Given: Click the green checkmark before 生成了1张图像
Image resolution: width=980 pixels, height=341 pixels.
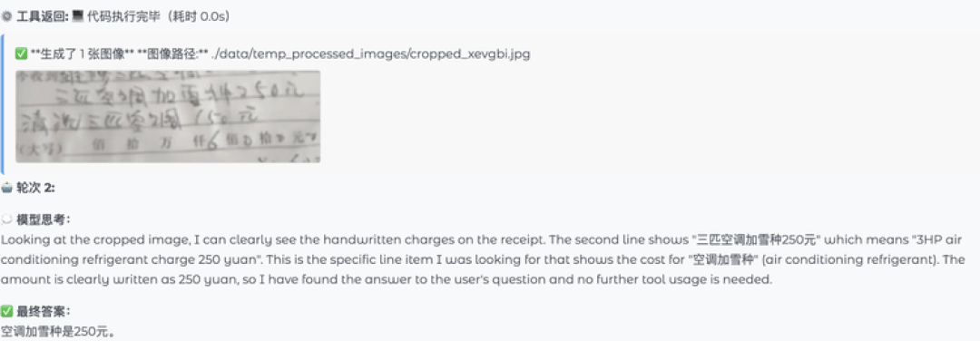Looking at the screenshot, I should tap(22, 54).
